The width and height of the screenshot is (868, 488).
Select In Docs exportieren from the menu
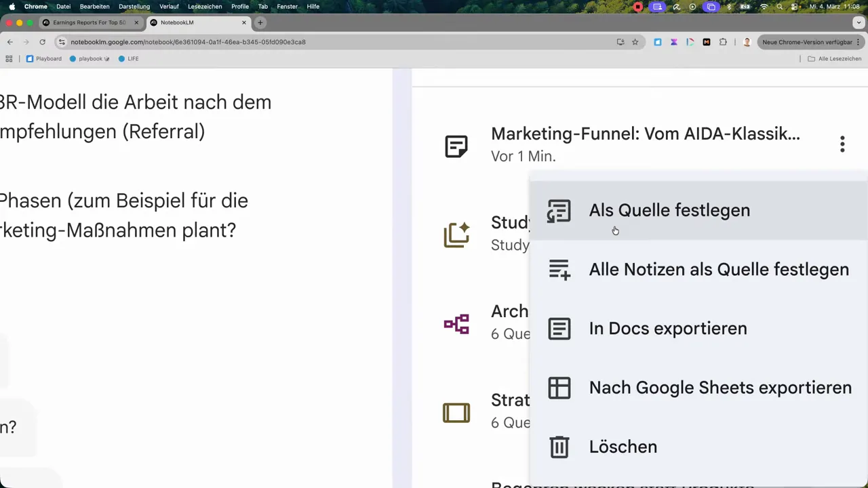[668, 328]
